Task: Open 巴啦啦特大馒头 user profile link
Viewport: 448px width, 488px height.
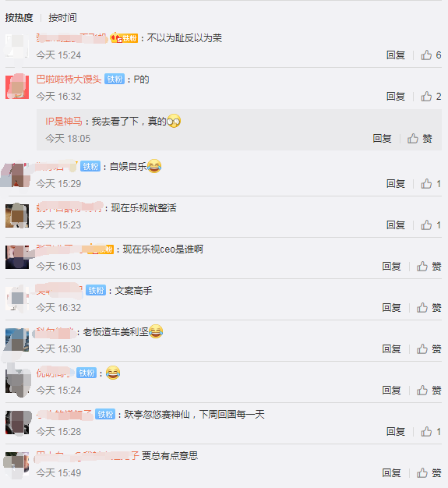Action: 69,80
